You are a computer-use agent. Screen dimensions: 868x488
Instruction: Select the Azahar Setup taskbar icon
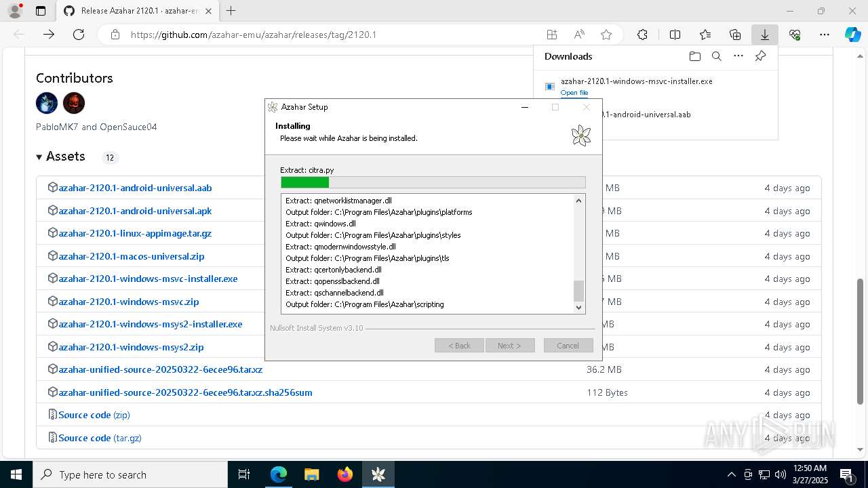point(378,474)
